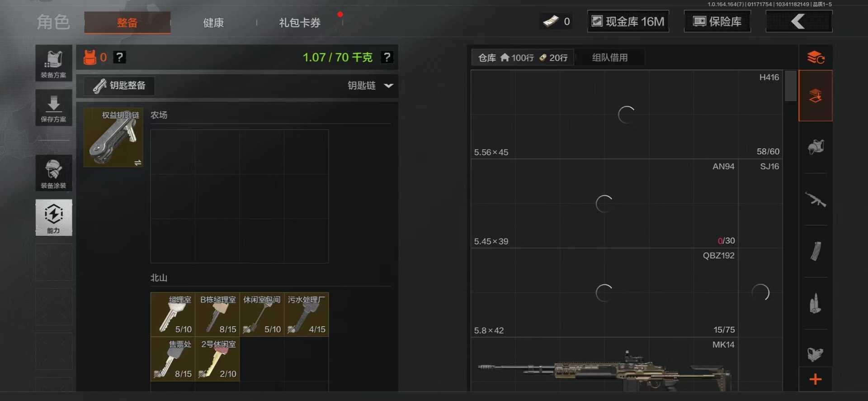Select the 休闲室包间 key 5/10
The image size is (868, 401).
(262, 315)
